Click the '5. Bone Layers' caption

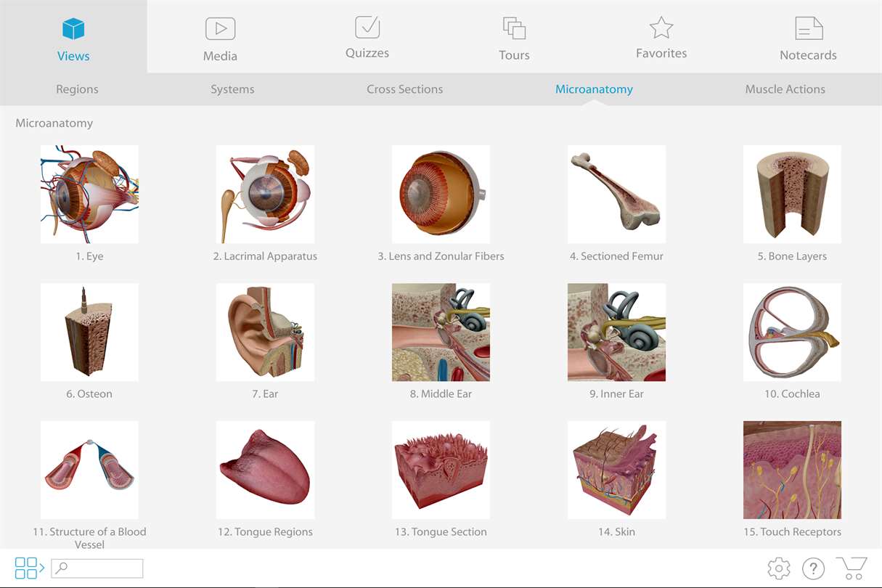click(792, 256)
